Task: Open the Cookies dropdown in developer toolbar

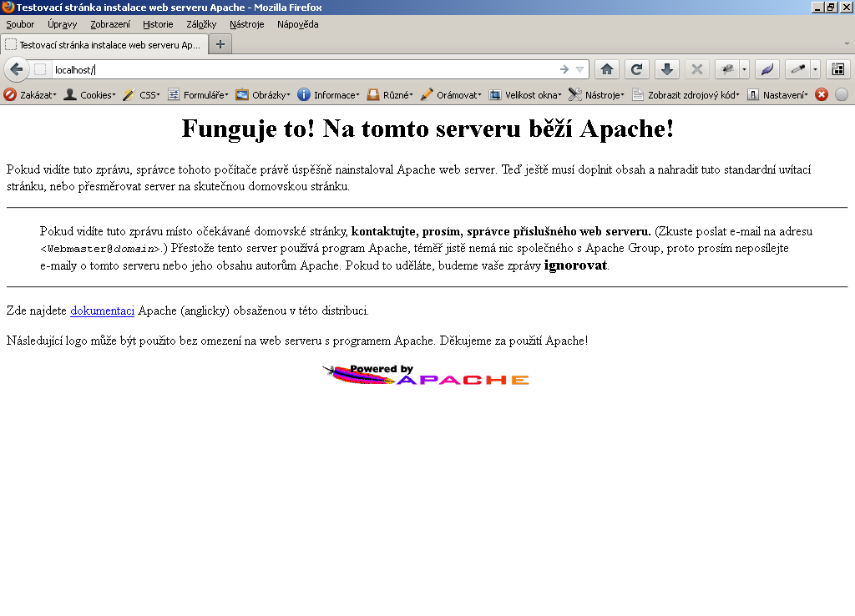Action: 90,95
